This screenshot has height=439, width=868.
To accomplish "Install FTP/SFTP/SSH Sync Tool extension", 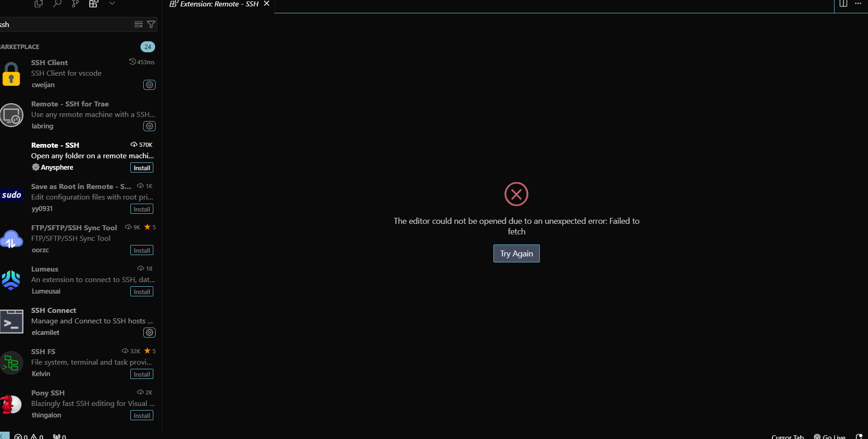I will click(x=142, y=250).
